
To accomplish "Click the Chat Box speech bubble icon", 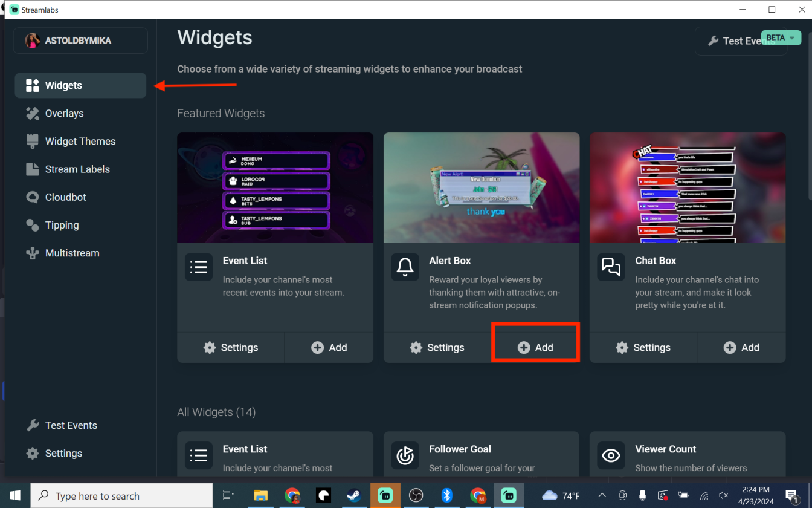I will [x=611, y=267].
